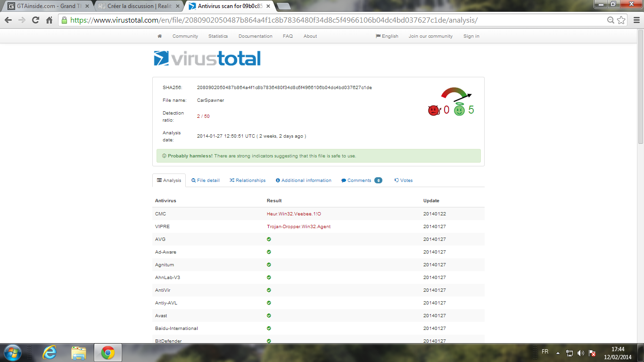Click the SHA256 hash value

coord(284,88)
